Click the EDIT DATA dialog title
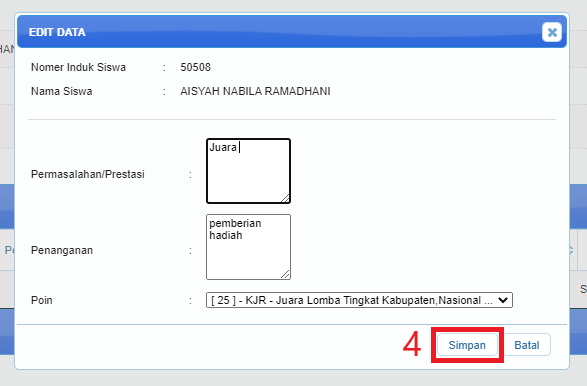Viewport: 587px width, 386px height. [57, 32]
